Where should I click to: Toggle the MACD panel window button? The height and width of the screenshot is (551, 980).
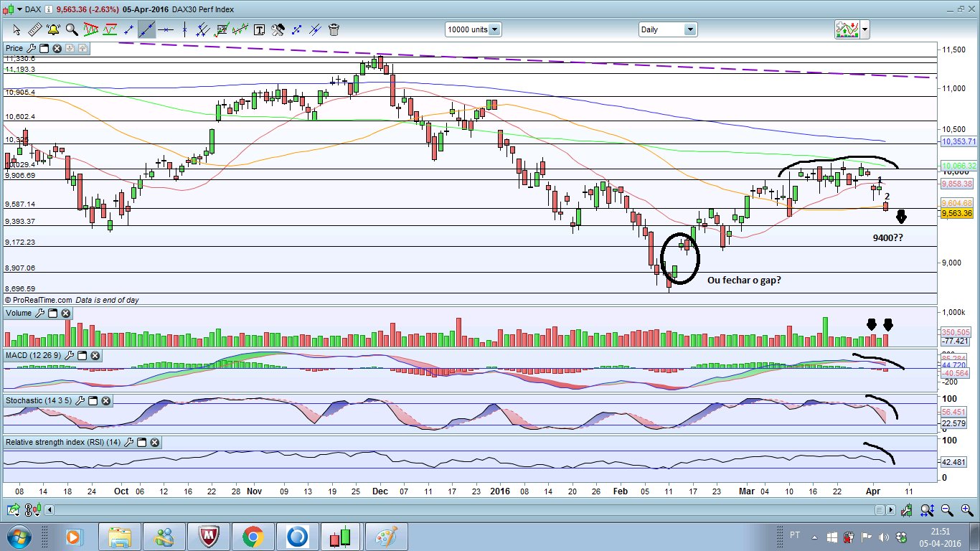coord(83,356)
